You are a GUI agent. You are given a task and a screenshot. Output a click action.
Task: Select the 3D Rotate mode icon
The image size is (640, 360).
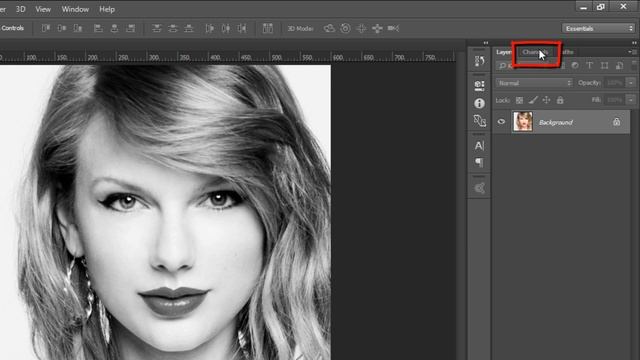329,28
